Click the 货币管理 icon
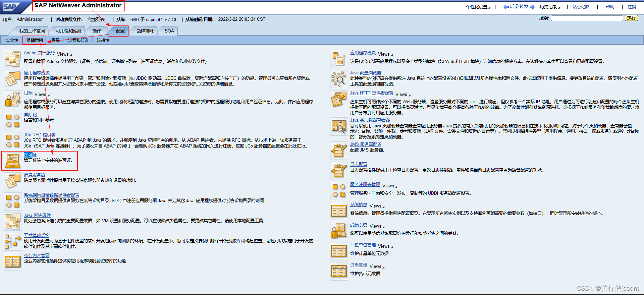Image resolution: width=644 pixels, height=295 pixels. pos(339,271)
